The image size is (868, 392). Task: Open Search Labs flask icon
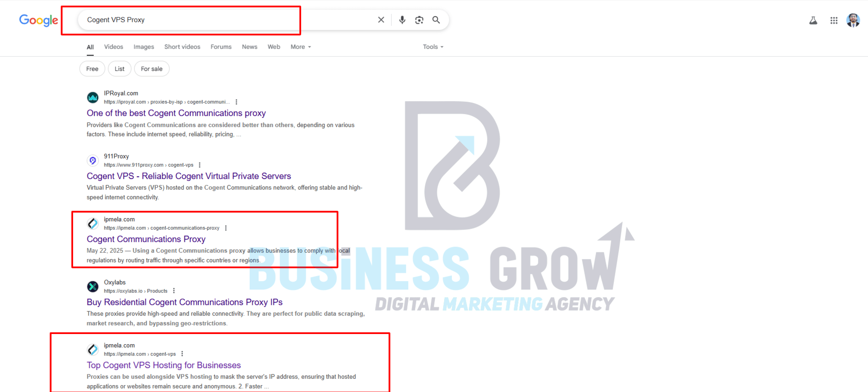coord(813,20)
